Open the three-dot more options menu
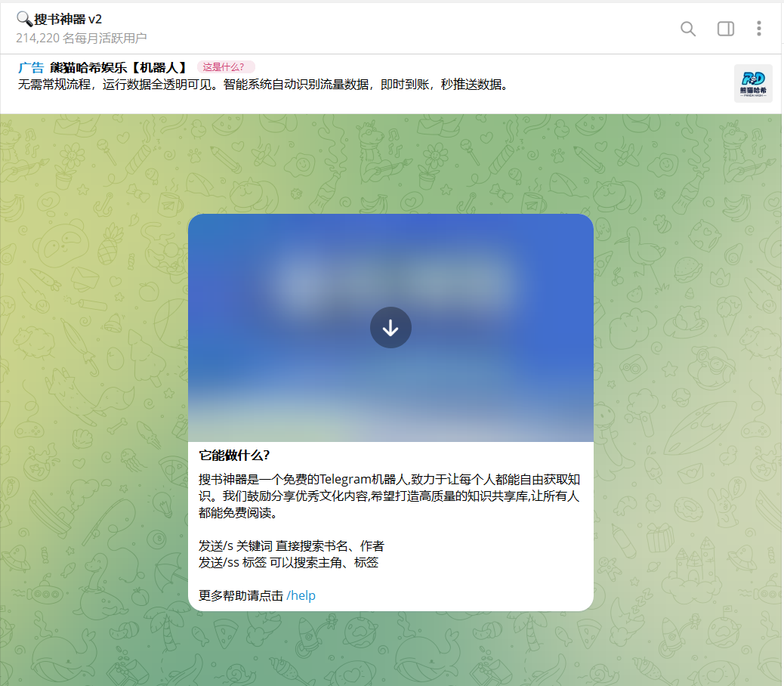 pyautogui.click(x=758, y=29)
